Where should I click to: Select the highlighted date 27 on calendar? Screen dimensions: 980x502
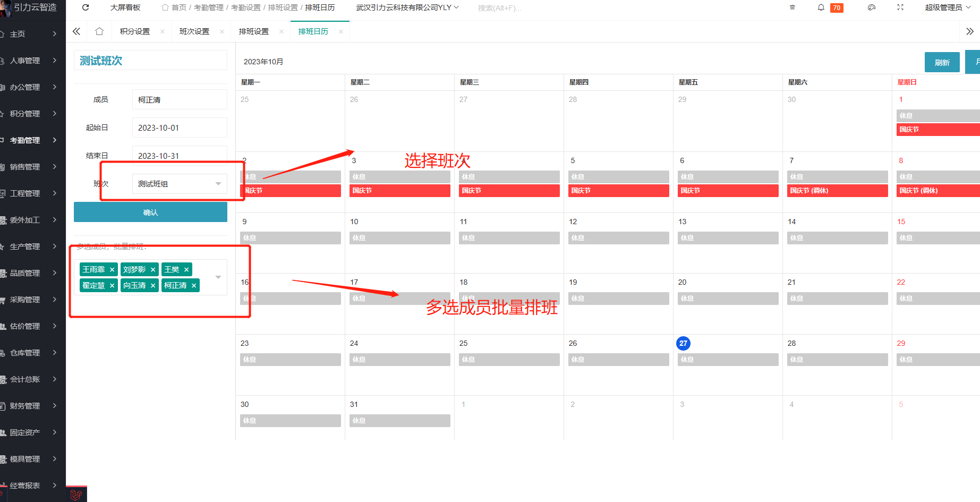pos(683,343)
